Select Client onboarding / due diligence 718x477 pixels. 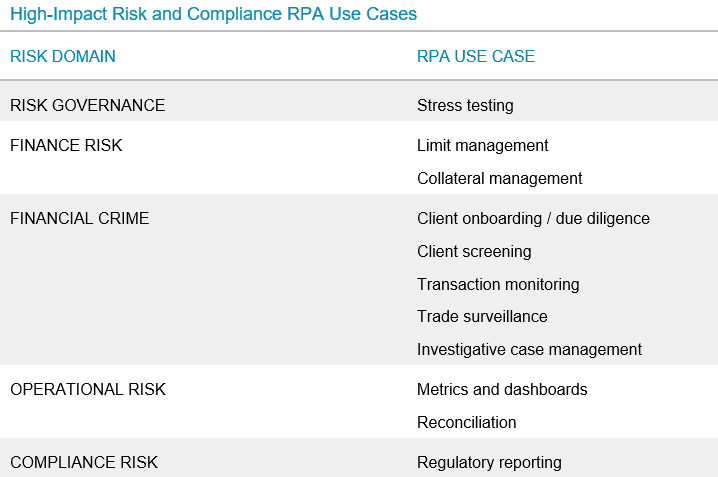click(x=533, y=218)
